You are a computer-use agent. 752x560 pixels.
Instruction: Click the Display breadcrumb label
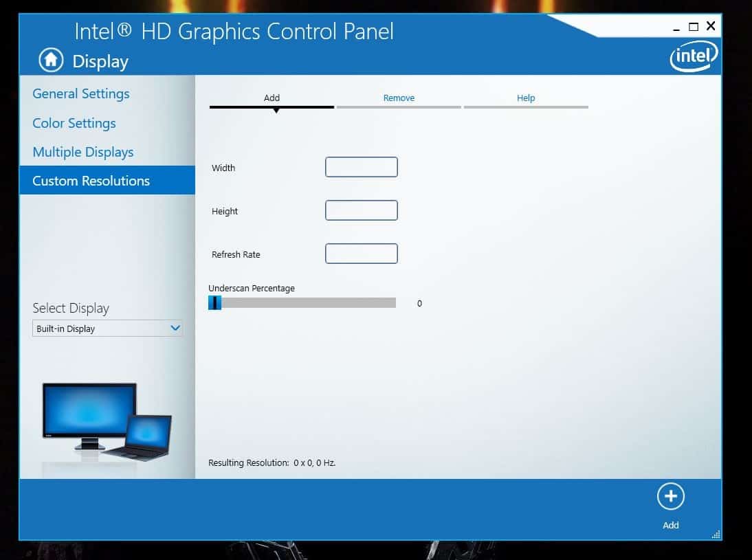[x=100, y=61]
